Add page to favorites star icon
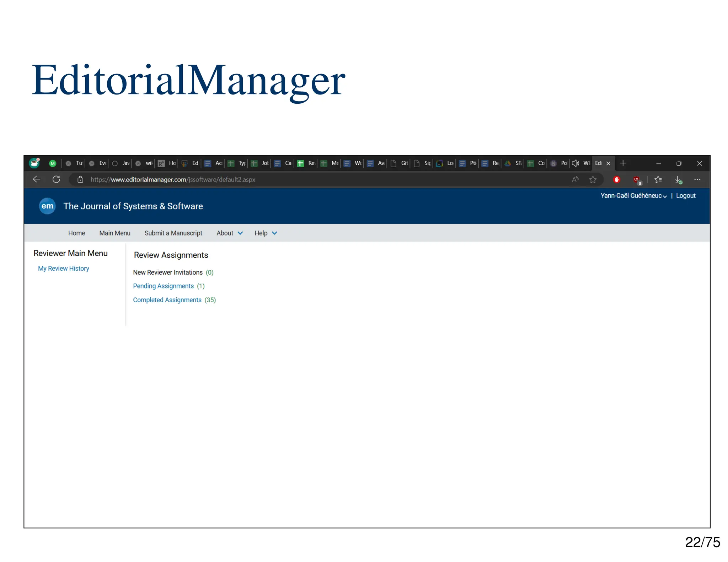 click(593, 179)
